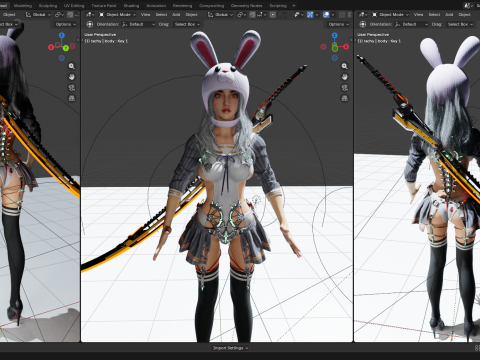Open Global orientation dropdown in left viewport
This screenshot has height=360, width=480.
39,15
